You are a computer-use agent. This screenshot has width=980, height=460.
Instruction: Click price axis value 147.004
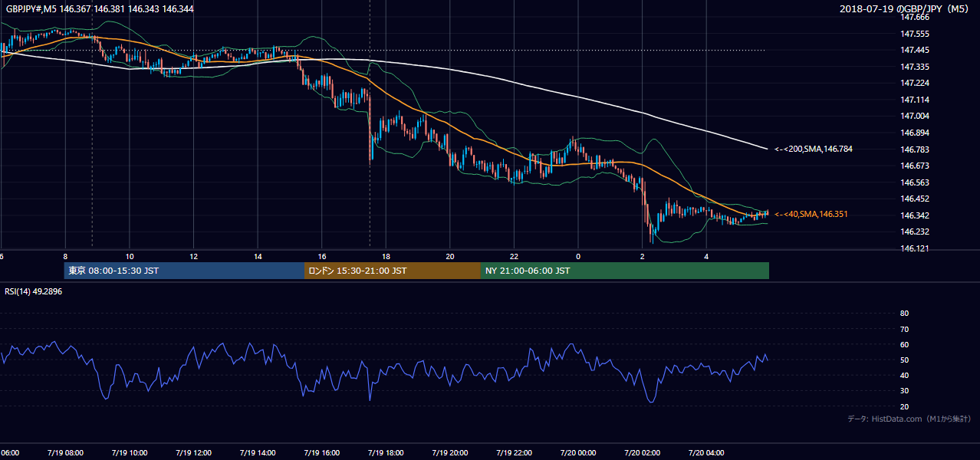click(x=916, y=117)
